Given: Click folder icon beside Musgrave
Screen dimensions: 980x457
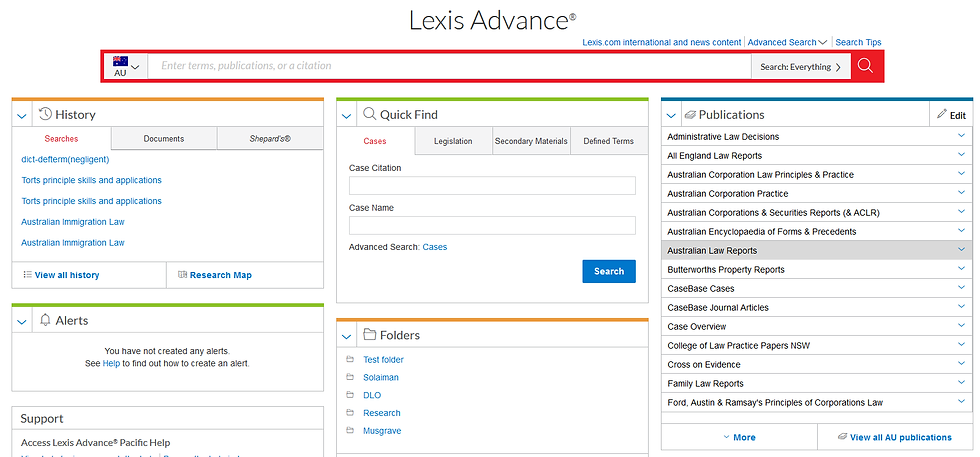Looking at the screenshot, I should click(349, 430).
